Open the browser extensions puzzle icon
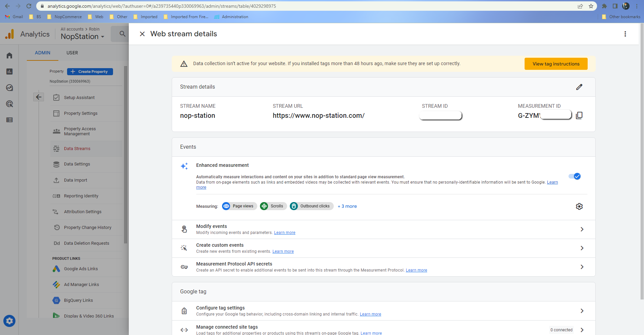The width and height of the screenshot is (644, 335). 604,6
